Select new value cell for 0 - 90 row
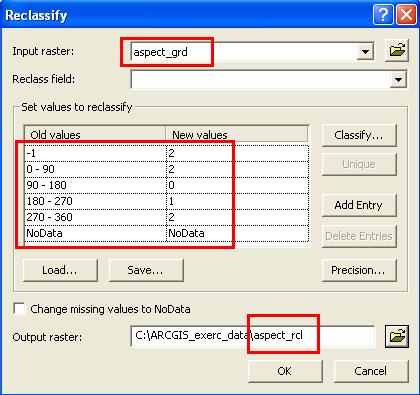Screen dimensions: 420x395 click(x=237, y=169)
